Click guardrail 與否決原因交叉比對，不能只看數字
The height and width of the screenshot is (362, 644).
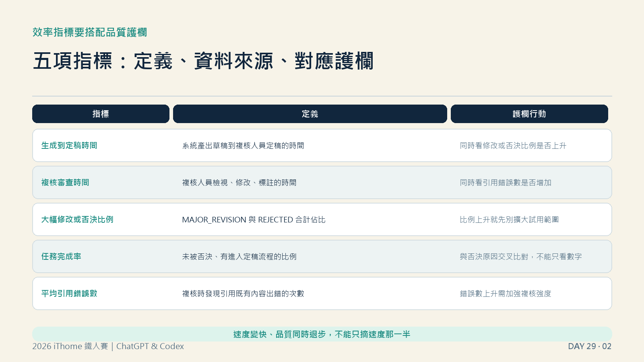(x=521, y=257)
